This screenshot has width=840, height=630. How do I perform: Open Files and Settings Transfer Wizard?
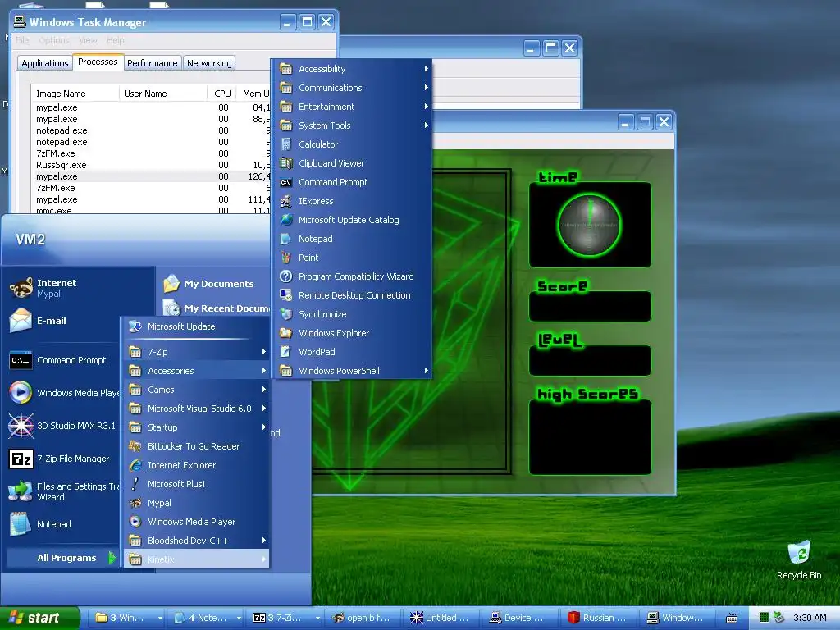(x=63, y=491)
